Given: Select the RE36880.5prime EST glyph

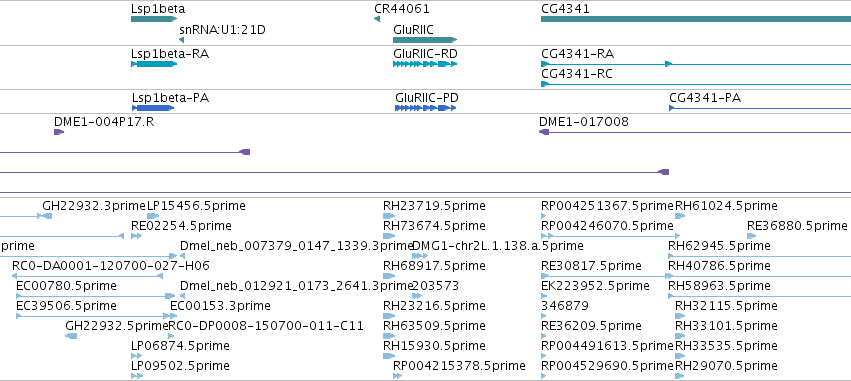Looking at the screenshot, I should (x=752, y=236).
